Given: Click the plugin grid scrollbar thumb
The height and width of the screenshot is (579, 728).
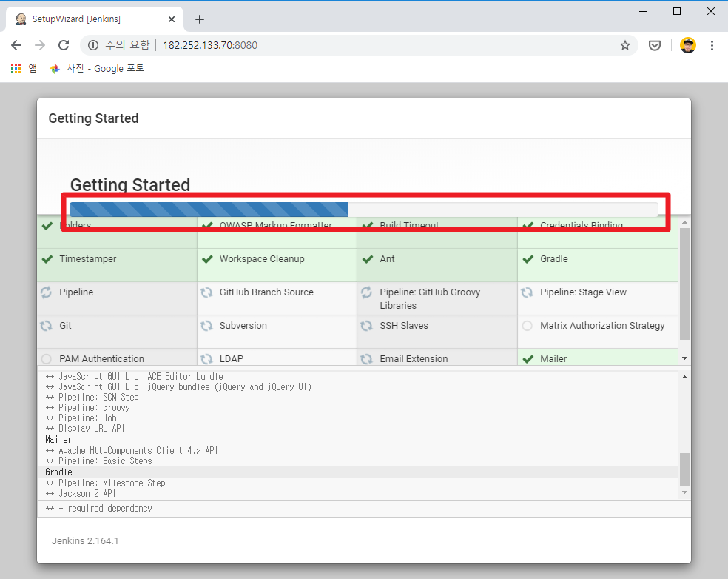Looking at the screenshot, I should [x=684, y=284].
